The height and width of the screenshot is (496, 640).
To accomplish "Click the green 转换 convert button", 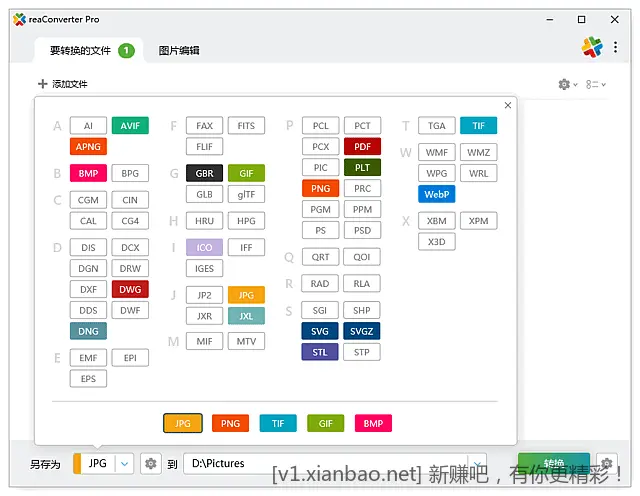I will 553,463.
